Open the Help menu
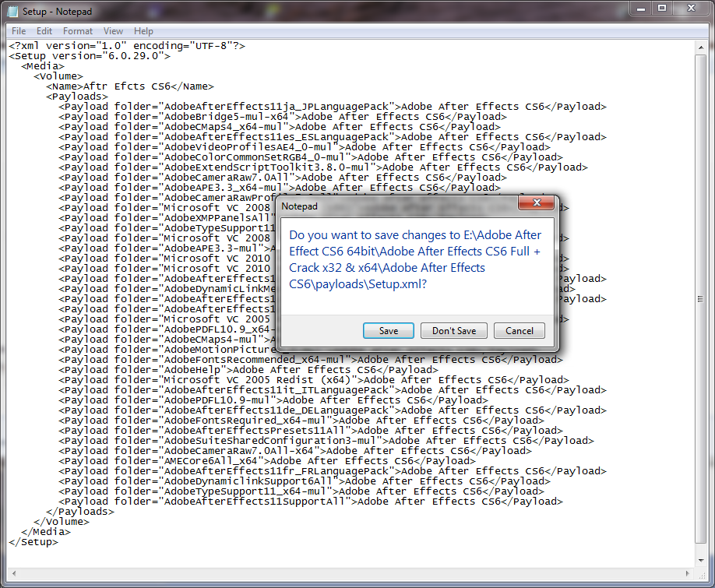 point(143,31)
